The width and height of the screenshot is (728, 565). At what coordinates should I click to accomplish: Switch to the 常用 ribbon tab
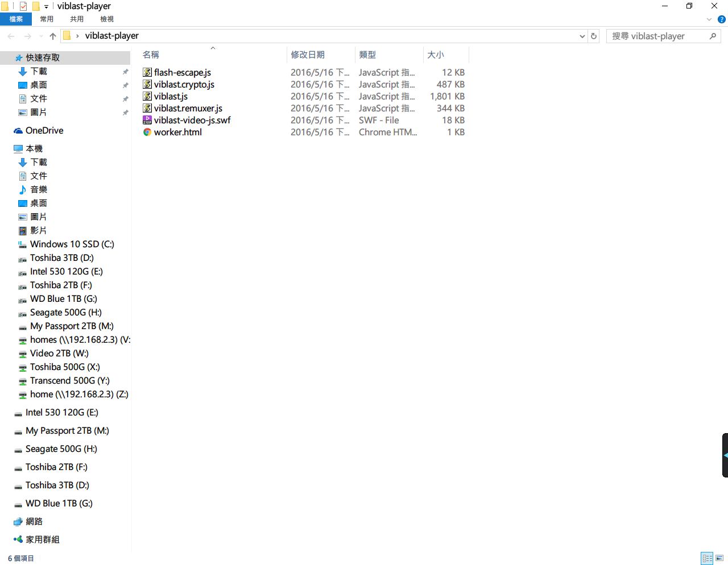click(47, 19)
